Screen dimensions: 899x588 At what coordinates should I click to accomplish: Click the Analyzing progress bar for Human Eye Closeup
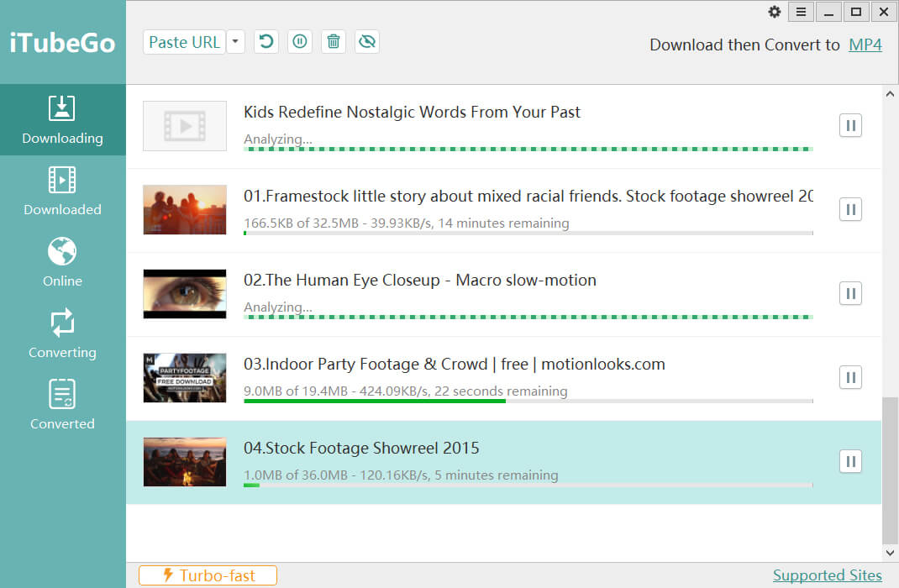[x=528, y=317]
